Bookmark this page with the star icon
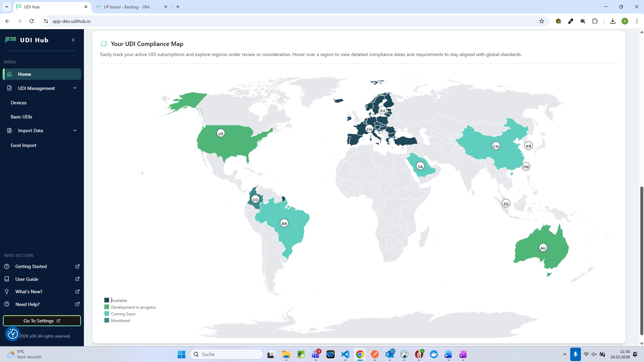Viewport: 644px width, 362px height. [541, 21]
